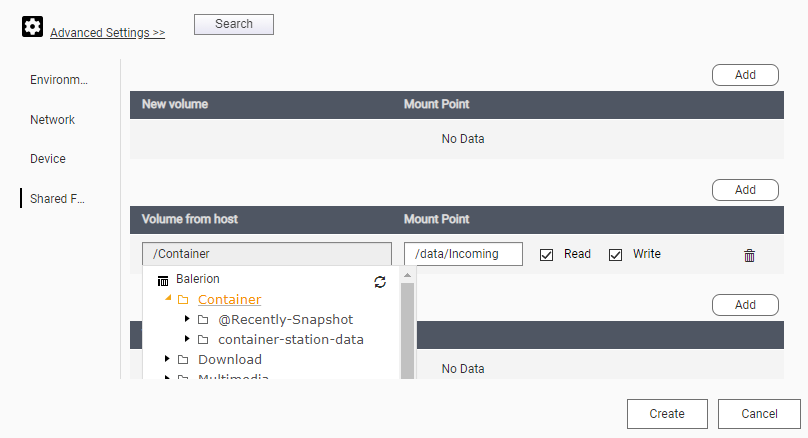Click the /data/Incoming mount point field
Viewport: 808px width, 438px height.
pos(463,254)
